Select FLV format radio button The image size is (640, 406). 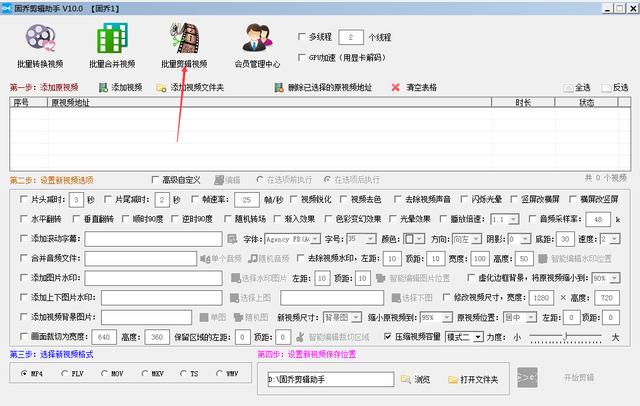tap(64, 373)
